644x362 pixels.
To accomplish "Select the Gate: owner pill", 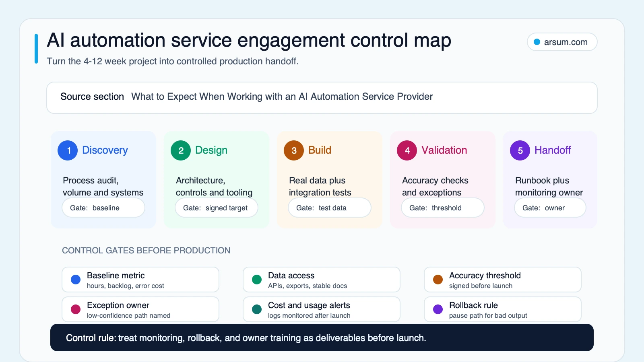I will 550,208.
